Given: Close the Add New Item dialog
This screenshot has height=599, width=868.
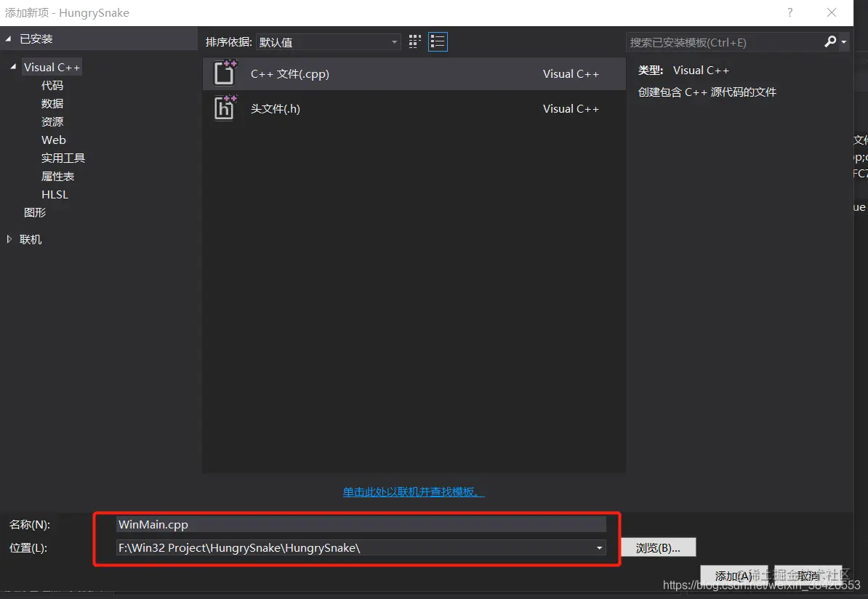Looking at the screenshot, I should coord(832,12).
